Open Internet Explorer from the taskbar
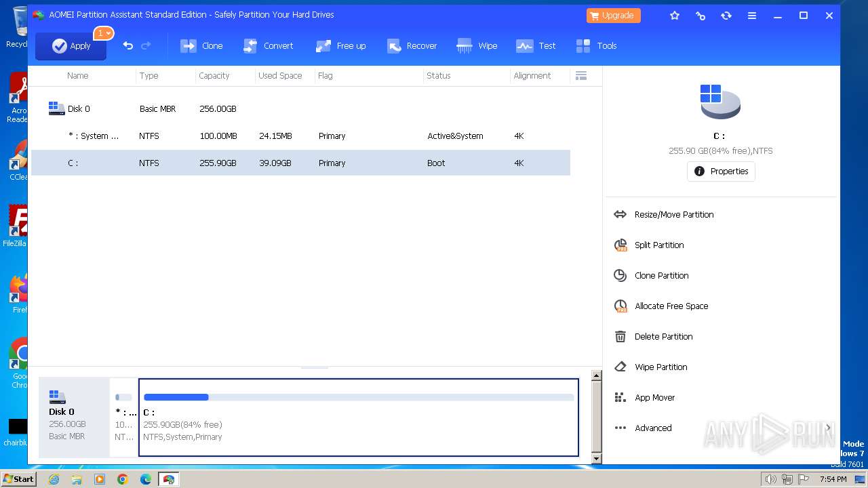The height and width of the screenshot is (488, 868). click(54, 479)
